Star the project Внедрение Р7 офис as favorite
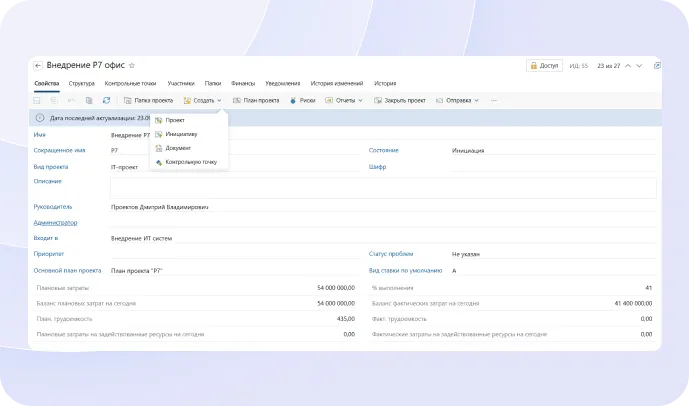Image resolution: width=689 pixels, height=406 pixels. (132, 66)
